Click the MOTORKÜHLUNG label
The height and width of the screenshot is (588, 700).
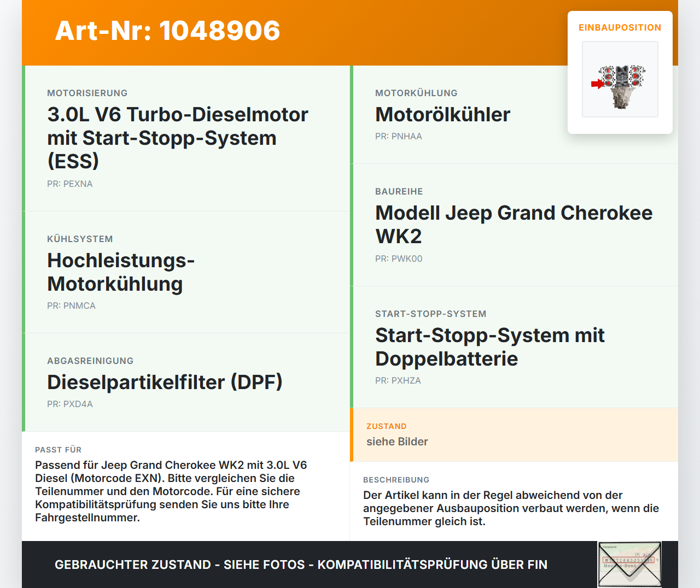[x=416, y=93]
